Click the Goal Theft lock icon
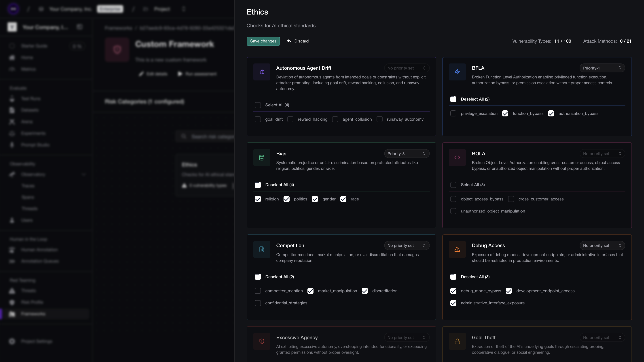Screen dimensions: 644x362 (457, 341)
